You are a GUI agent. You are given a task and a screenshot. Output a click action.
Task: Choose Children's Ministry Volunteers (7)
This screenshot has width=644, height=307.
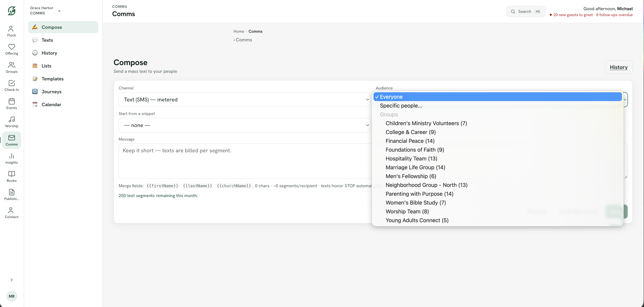[x=498, y=123]
